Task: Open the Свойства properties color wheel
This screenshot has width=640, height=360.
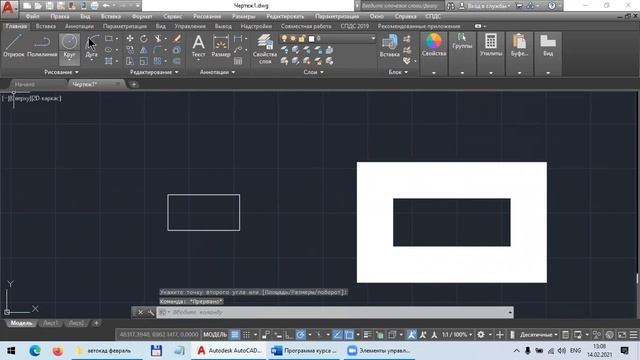Action: click(434, 45)
